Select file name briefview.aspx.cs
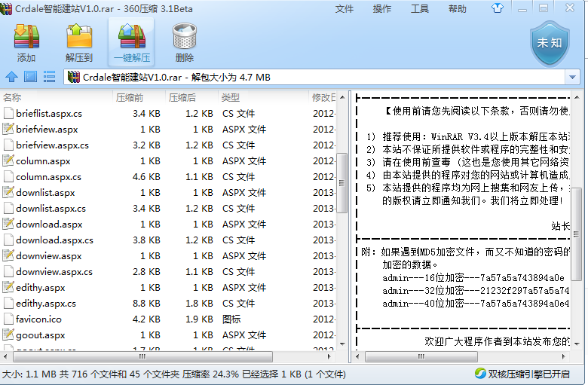The height and width of the screenshot is (388, 588). point(52,145)
